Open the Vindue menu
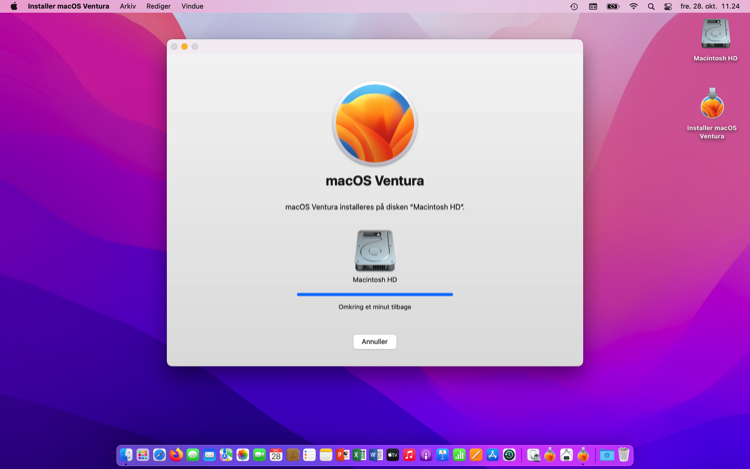Viewport: 750px width, 469px height. (192, 6)
